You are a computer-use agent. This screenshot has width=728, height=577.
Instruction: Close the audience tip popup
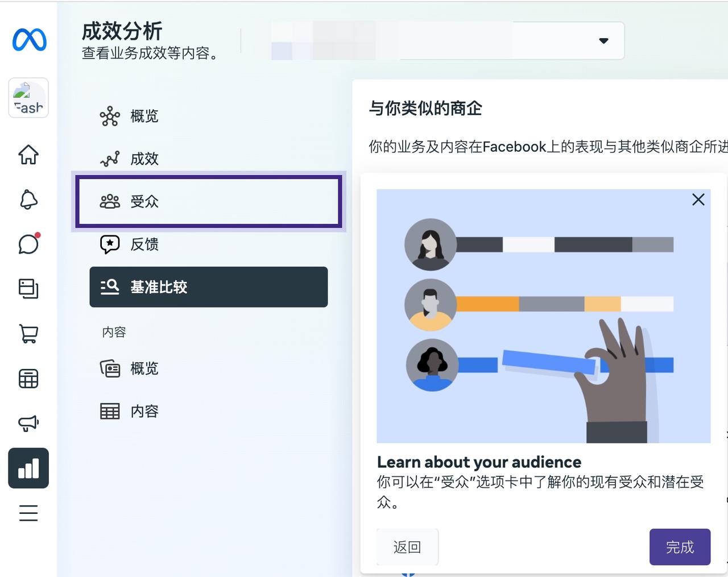point(698,200)
